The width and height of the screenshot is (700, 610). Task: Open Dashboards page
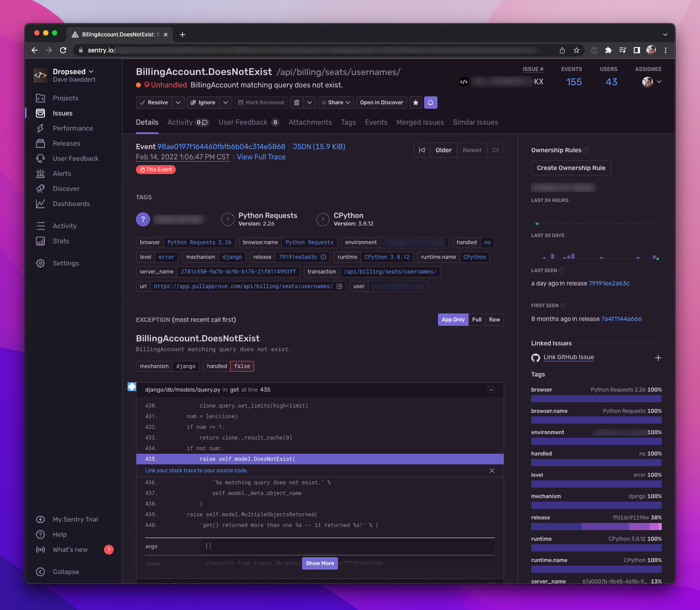click(71, 204)
